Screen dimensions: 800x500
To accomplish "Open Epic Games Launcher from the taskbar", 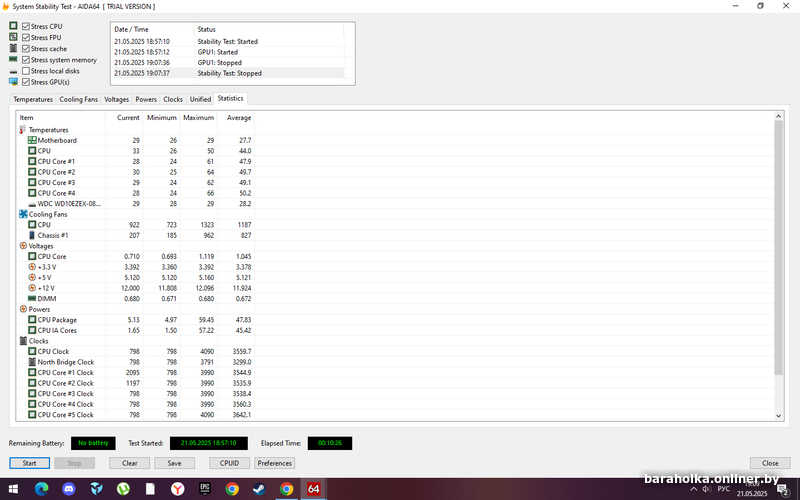I will click(x=205, y=489).
